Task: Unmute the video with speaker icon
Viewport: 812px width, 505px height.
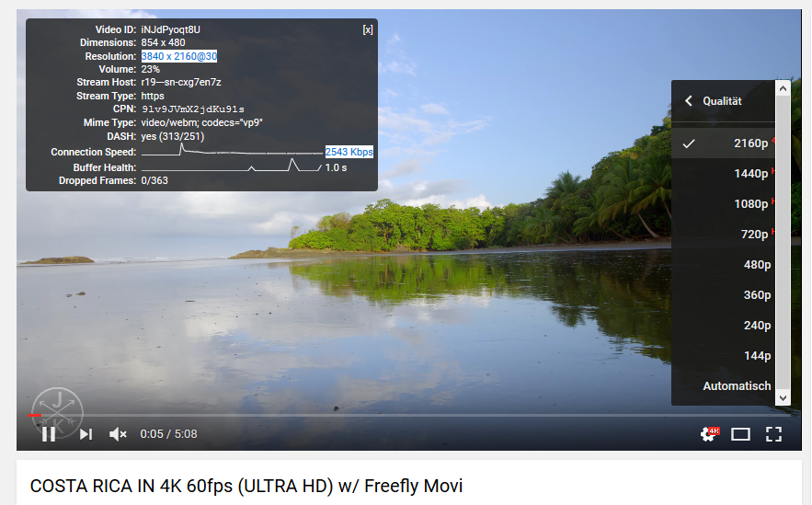Action: 118,434
